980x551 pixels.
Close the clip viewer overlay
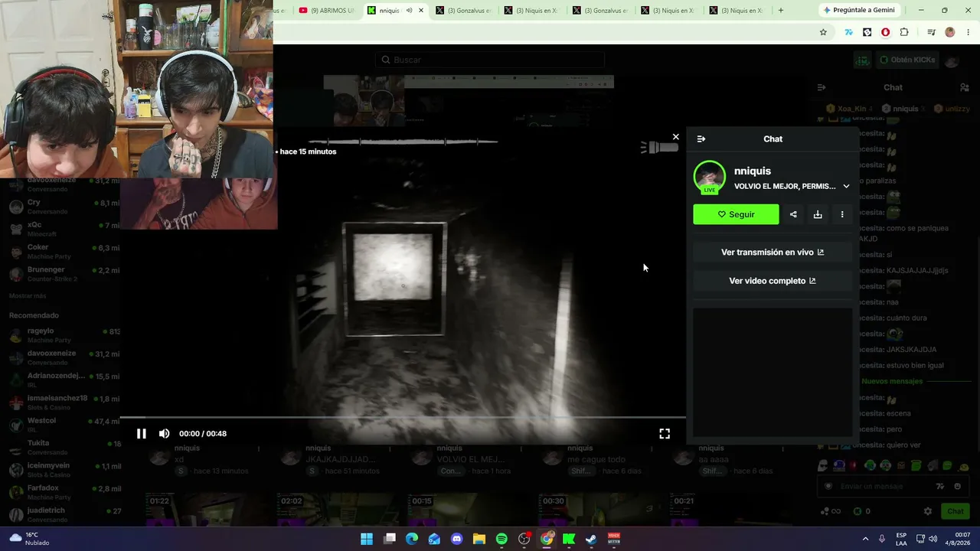click(x=675, y=137)
